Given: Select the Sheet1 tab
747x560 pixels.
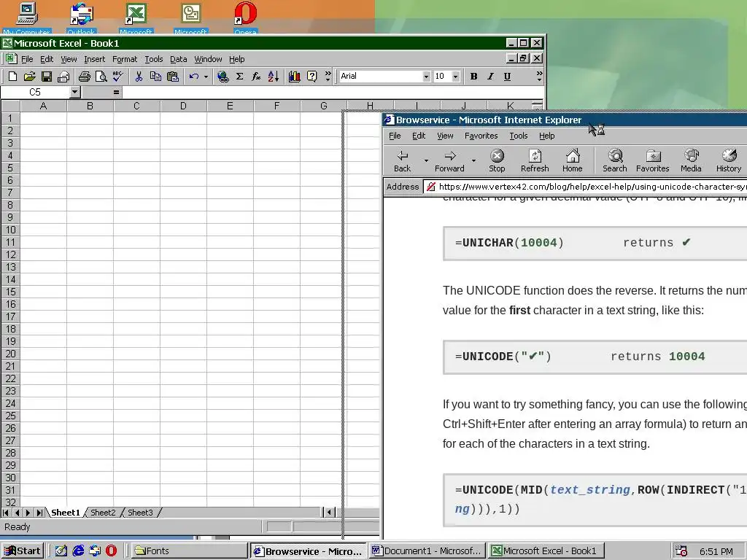Looking at the screenshot, I should click(x=65, y=513).
